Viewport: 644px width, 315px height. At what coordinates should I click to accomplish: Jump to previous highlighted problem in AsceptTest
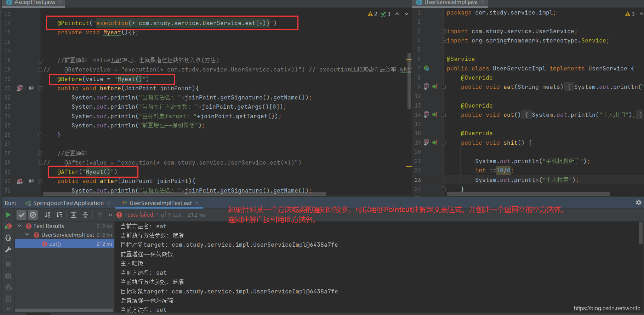click(x=397, y=14)
